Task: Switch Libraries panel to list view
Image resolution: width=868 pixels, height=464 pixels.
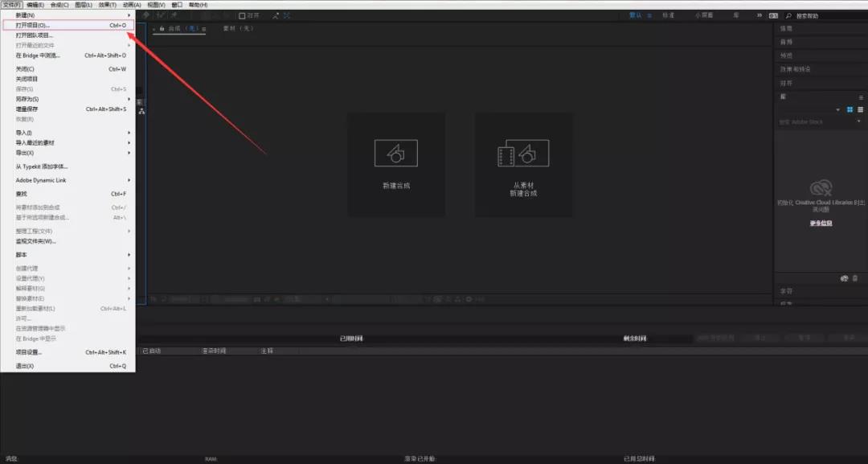Action: coord(860,109)
